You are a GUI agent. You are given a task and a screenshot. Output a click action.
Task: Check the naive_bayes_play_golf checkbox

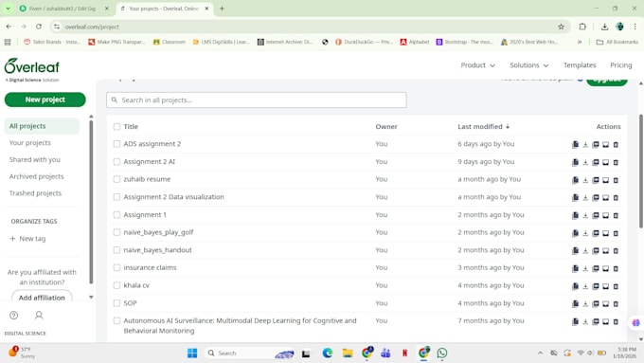(116, 232)
